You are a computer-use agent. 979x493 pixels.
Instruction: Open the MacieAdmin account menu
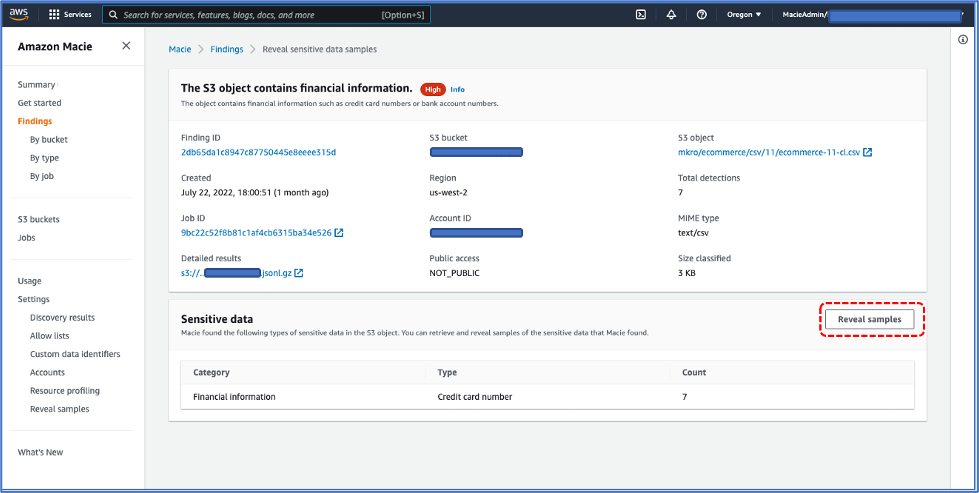[x=871, y=14]
